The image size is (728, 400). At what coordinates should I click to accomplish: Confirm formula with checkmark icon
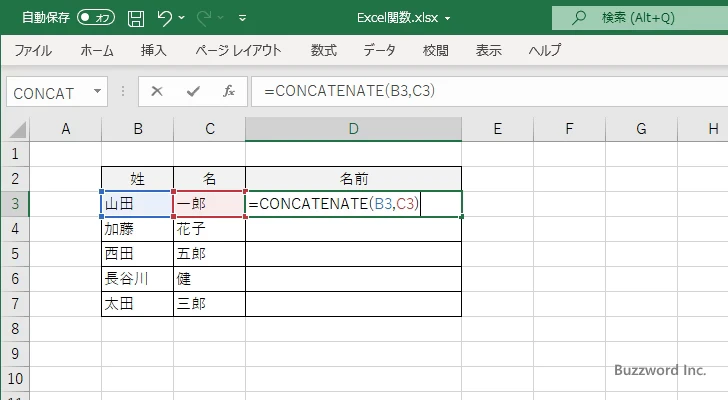[x=193, y=91]
